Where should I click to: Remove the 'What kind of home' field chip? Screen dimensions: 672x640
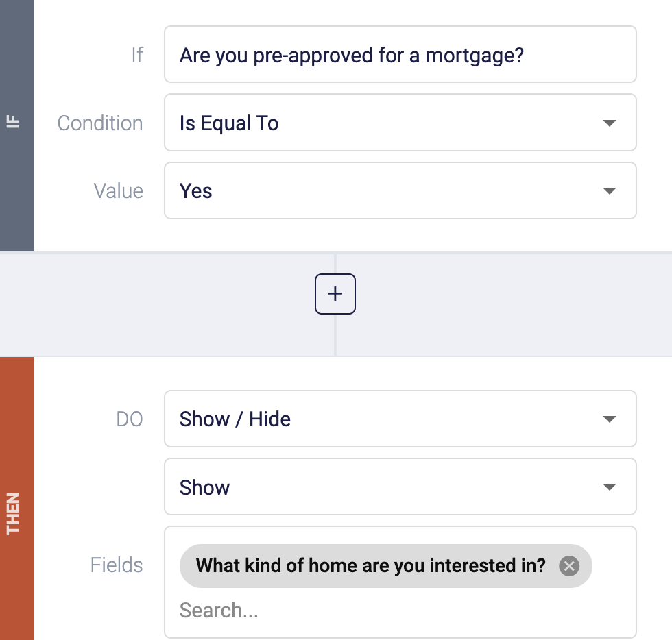click(x=569, y=565)
